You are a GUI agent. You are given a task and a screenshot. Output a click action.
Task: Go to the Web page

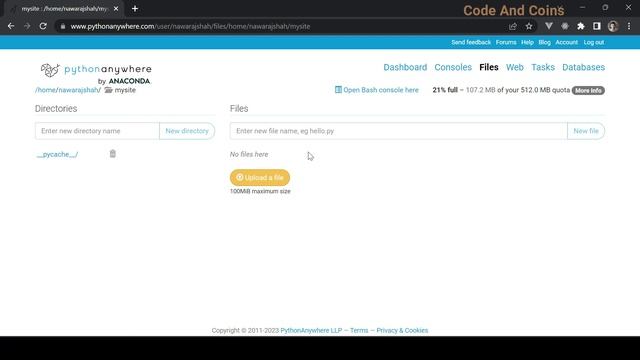pyautogui.click(x=515, y=67)
